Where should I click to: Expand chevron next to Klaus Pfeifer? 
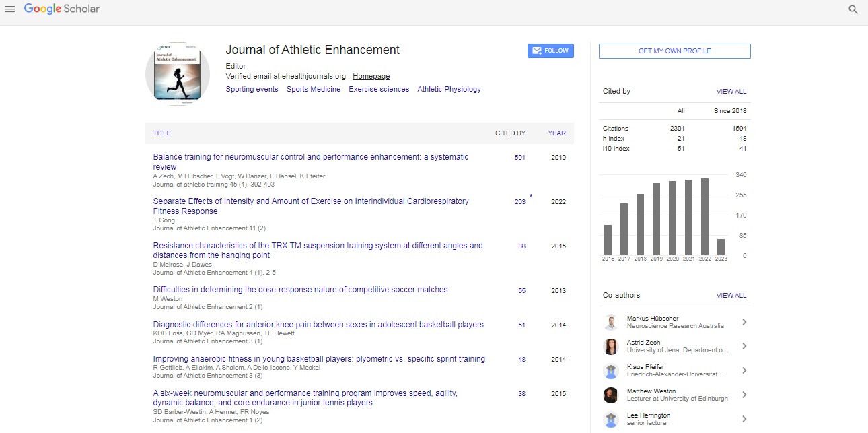pos(744,370)
